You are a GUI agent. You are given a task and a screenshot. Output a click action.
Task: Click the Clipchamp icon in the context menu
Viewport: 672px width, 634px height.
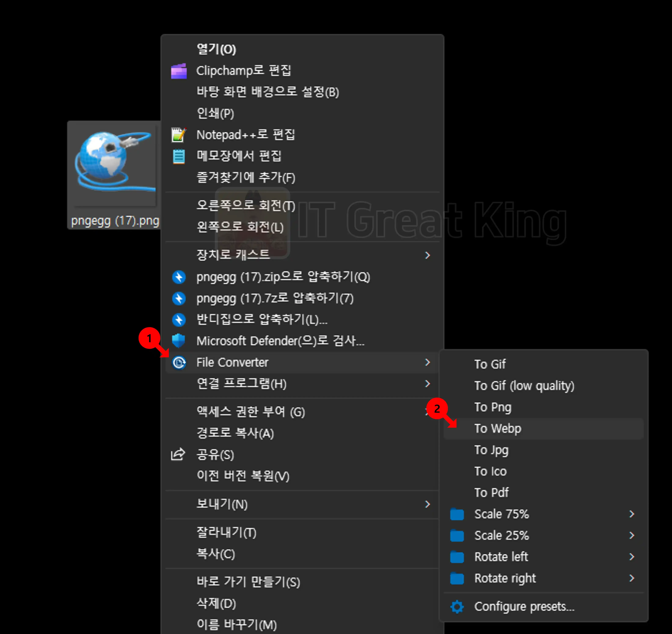pyautogui.click(x=179, y=71)
